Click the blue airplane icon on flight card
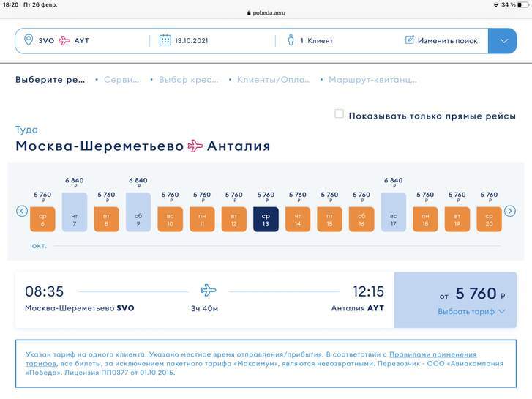This screenshot has height=399, width=532. click(x=209, y=290)
